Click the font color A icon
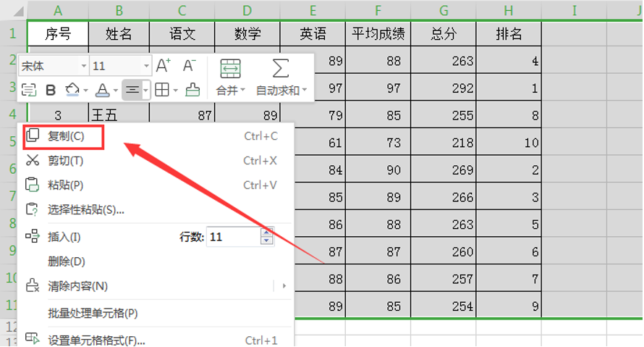This screenshot has width=644, height=347. click(x=102, y=90)
